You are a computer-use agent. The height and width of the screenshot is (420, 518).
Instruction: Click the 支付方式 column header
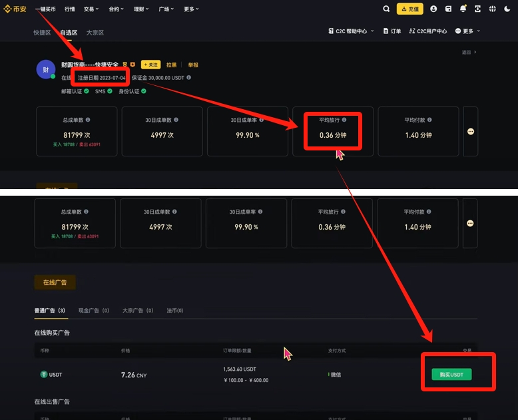(x=337, y=351)
